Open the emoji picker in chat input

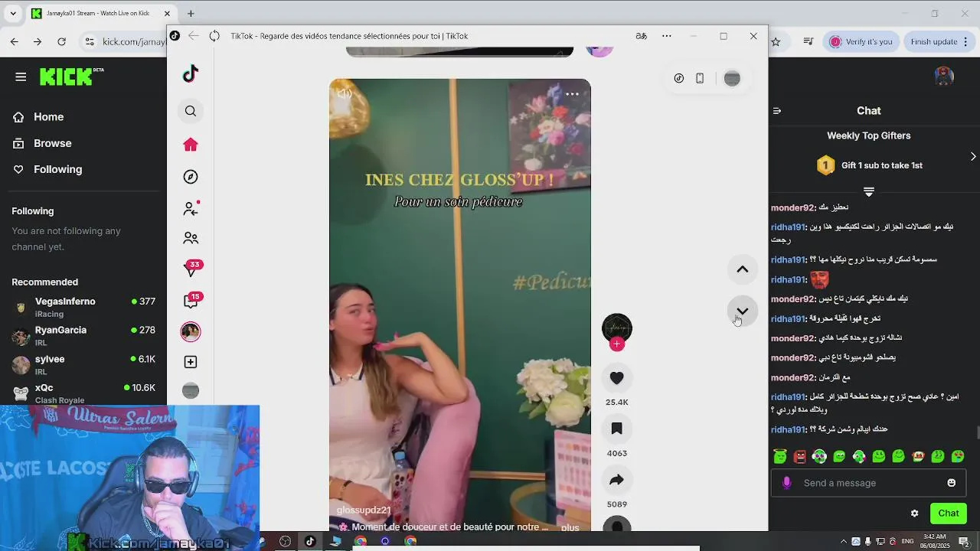(x=952, y=483)
